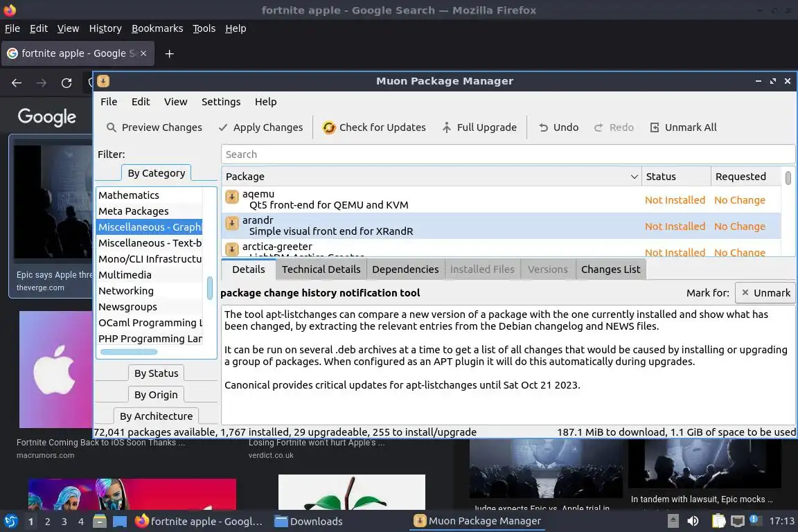Focus the package Search field

[507, 154]
